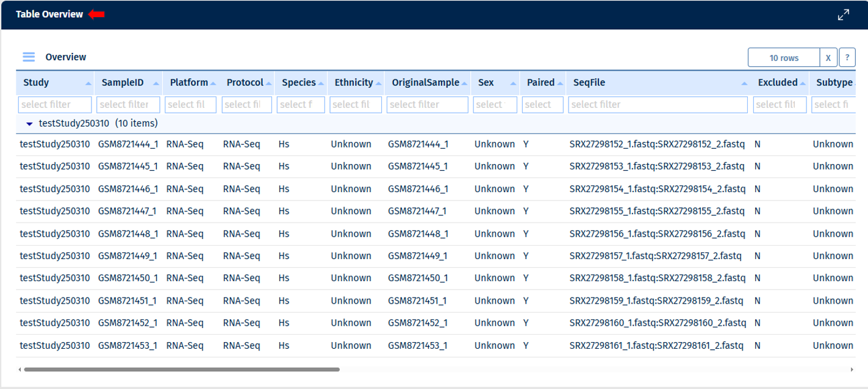Select the SRX27298160 SeqFile cell
This screenshot has height=389, width=868.
click(658, 323)
